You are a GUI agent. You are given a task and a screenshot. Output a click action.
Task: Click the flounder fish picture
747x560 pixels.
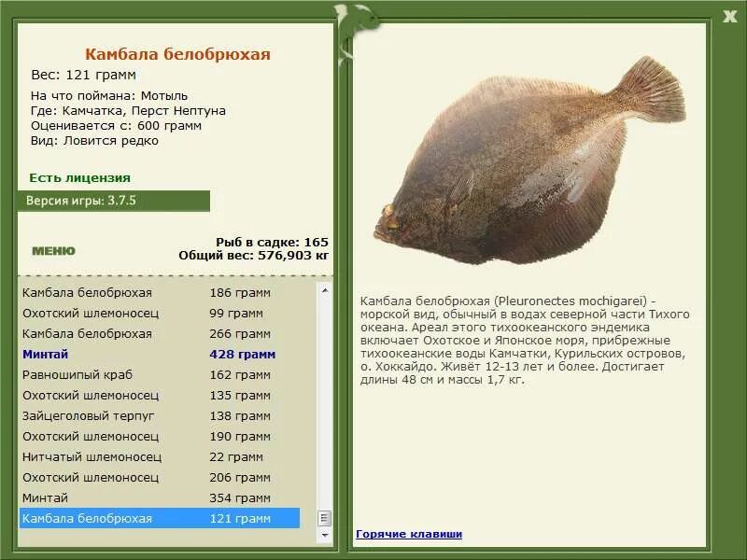(529, 161)
